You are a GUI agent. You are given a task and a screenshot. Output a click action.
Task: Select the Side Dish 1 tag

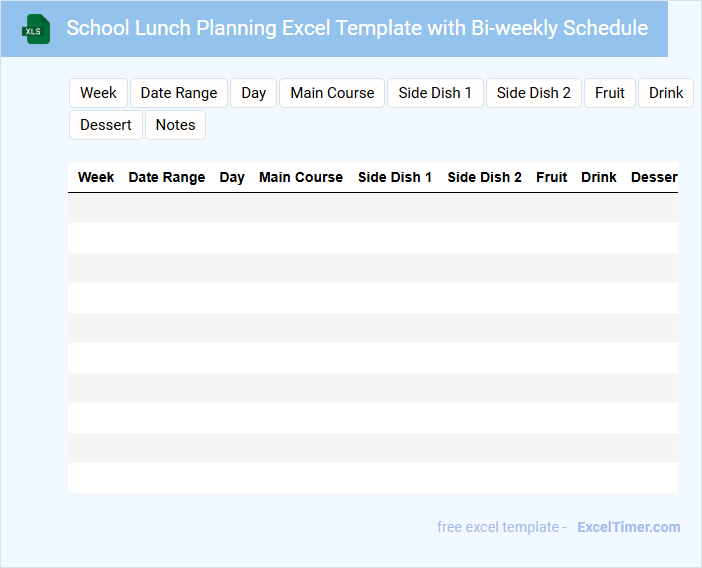click(x=435, y=93)
